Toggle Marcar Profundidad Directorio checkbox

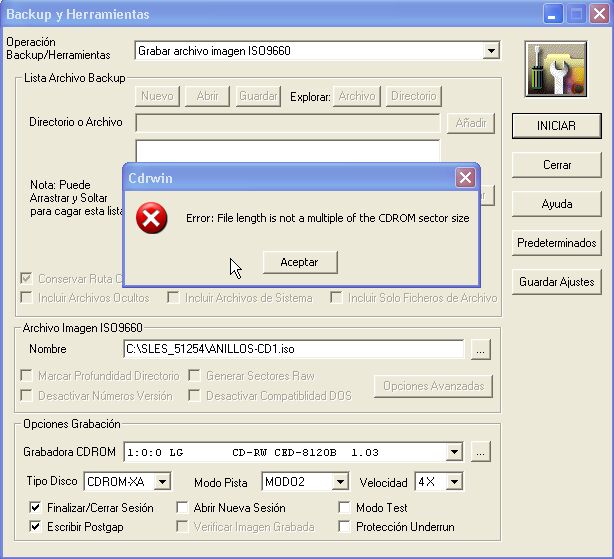(x=26, y=376)
